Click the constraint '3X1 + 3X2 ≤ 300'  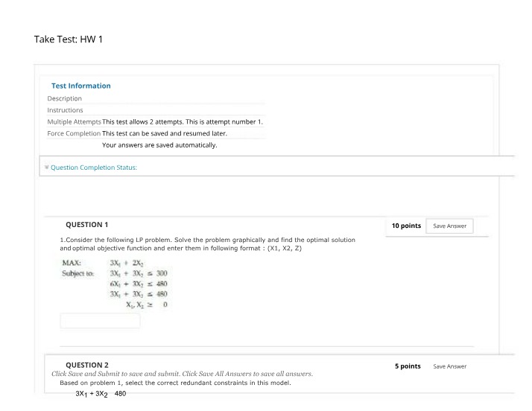pos(139,273)
